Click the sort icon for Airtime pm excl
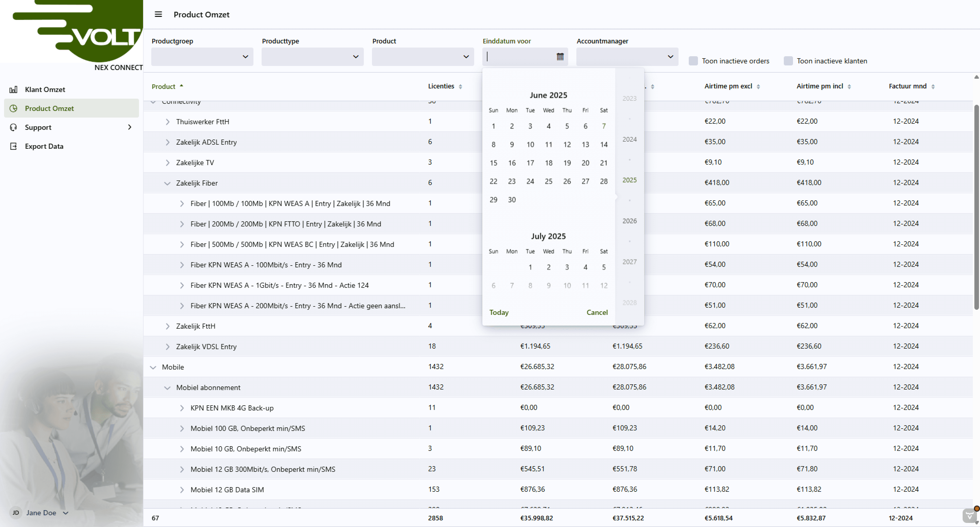This screenshot has width=980, height=527. 758,87
